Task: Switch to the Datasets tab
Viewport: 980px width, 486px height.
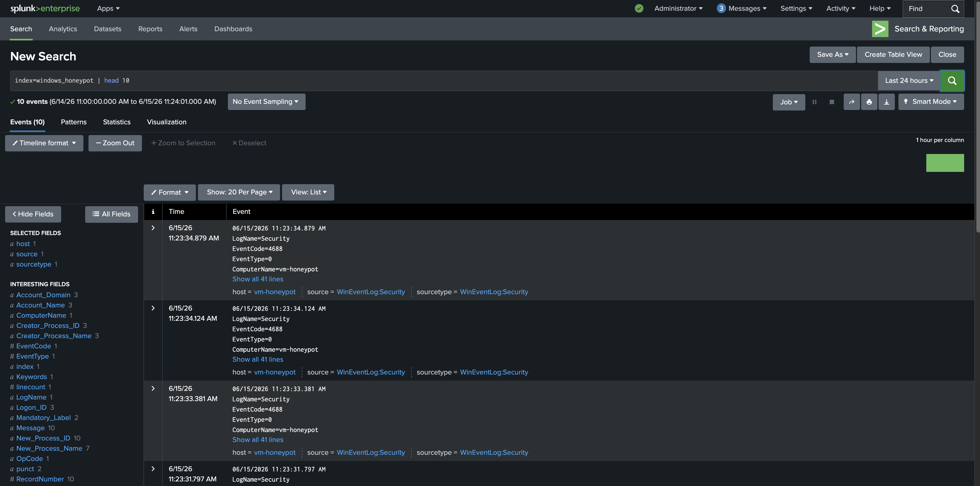Action: pos(108,29)
